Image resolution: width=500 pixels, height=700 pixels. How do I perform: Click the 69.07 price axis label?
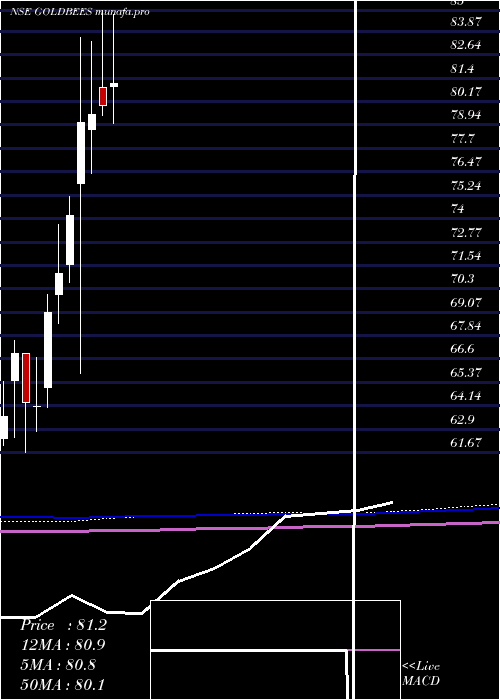(x=466, y=303)
